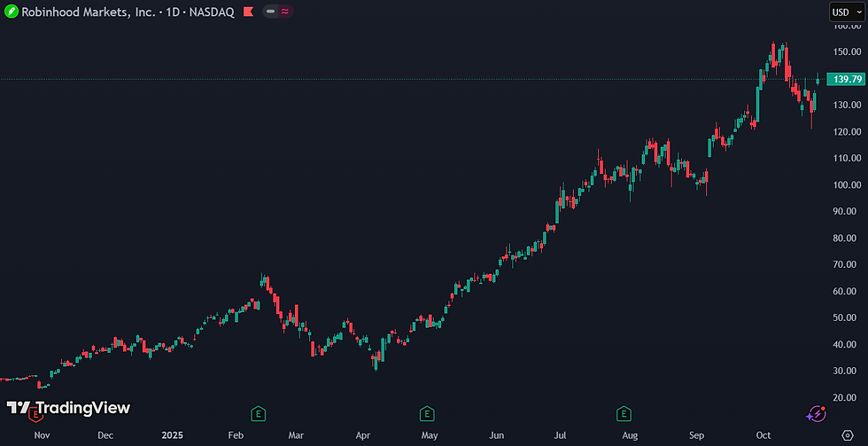Click the 150.00 price axis label
Viewport: 868px width, 446px height.
click(x=848, y=51)
